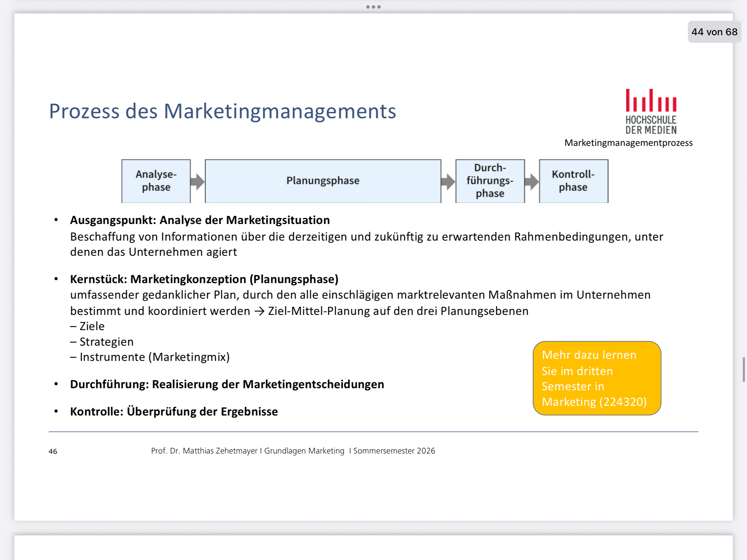This screenshot has height=560, width=747.
Task: Click the yellow 'Mehr dazu lernen' callout
Action: (x=597, y=378)
